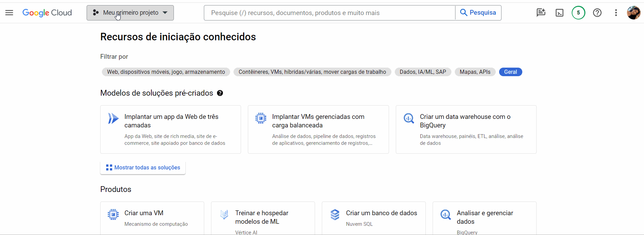Viewport: 644px width, 235px height.
Task: Click the Filtrar por label
Action: [114, 57]
